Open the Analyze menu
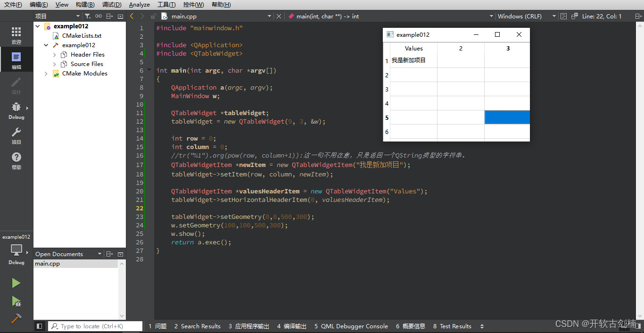 139,5
